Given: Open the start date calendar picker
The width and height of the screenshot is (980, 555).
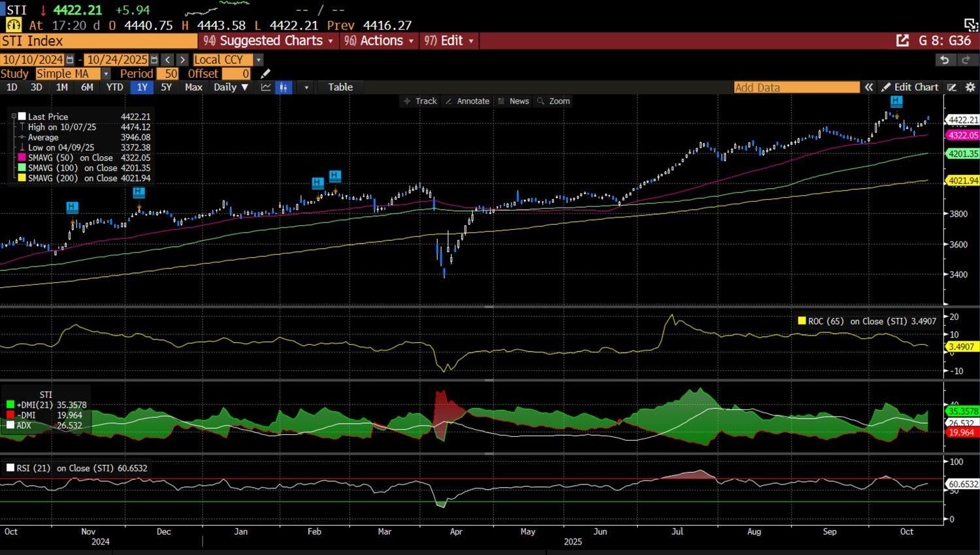Looking at the screenshot, I should coord(70,59).
